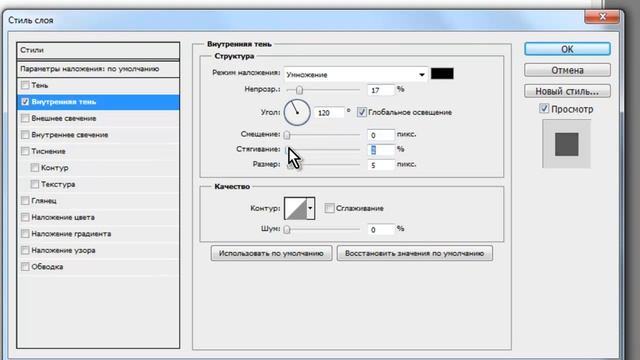
Task: Enable the Внешнее свечение checkbox
Action: point(25,118)
